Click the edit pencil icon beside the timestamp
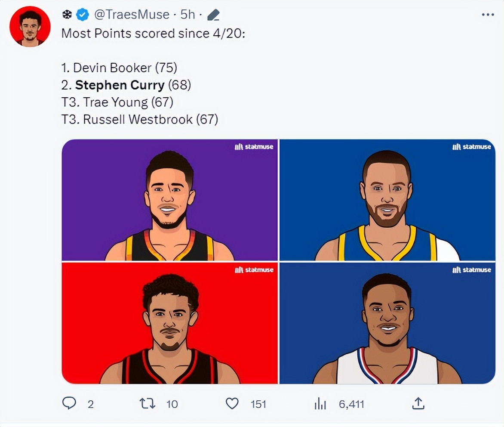The image size is (504, 427). tap(213, 15)
